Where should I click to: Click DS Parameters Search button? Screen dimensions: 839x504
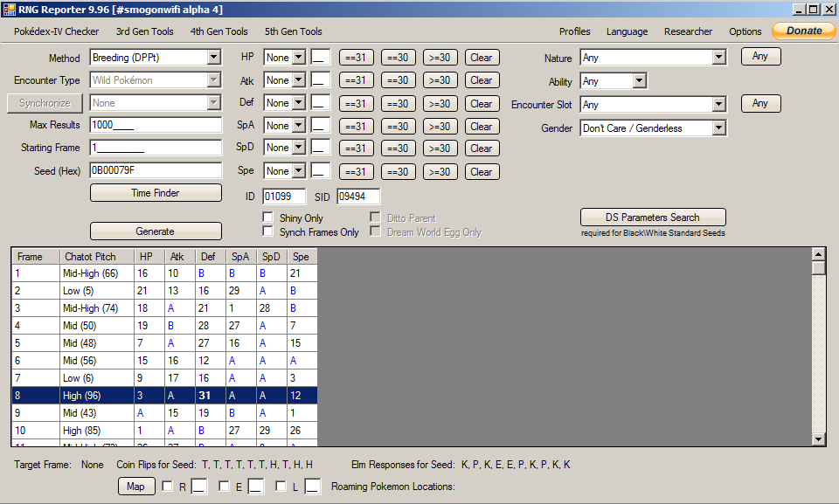[x=653, y=217]
